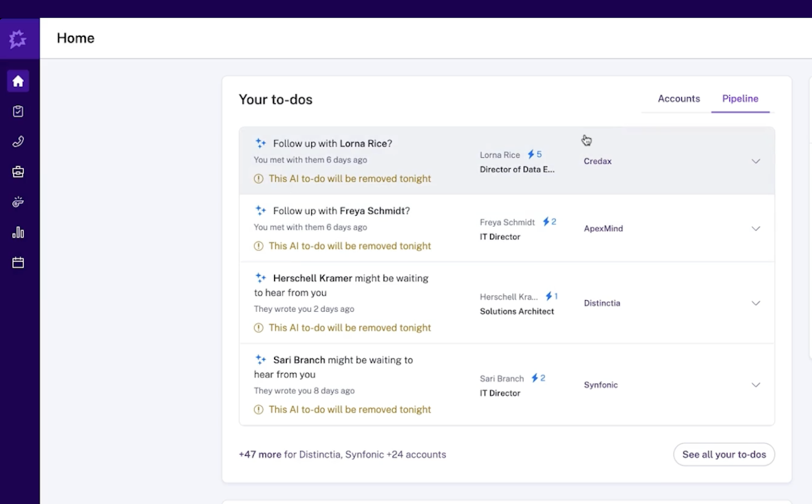Click the AI sparkle icon for Sari Branch to-do
Screen dimensions: 812x504
click(261, 360)
